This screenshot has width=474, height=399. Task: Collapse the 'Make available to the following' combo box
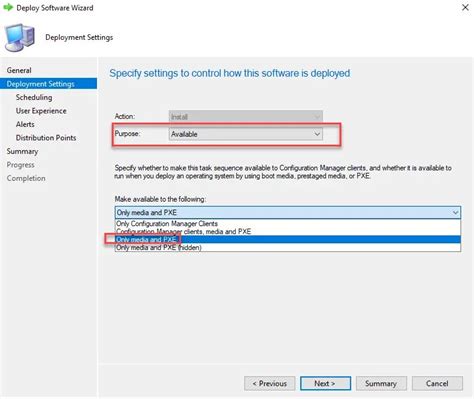tap(288, 212)
